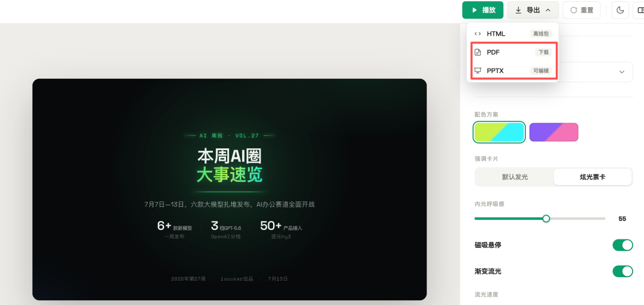The image size is (644, 305).
Task: Collapse export menu via chevron arrow
Action: 548,10
